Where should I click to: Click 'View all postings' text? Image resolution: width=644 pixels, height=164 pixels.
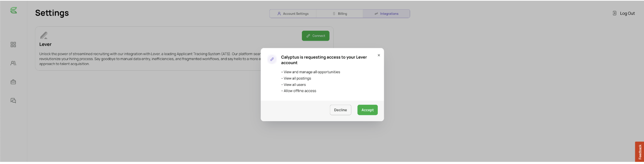tap(296, 78)
